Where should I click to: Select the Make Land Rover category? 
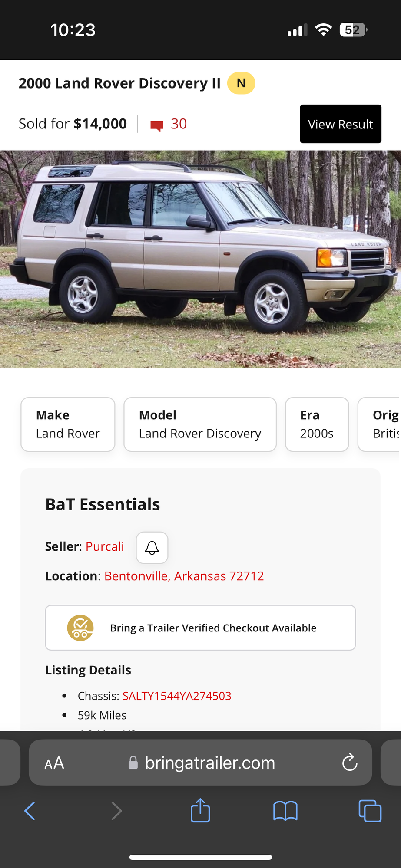point(68,424)
